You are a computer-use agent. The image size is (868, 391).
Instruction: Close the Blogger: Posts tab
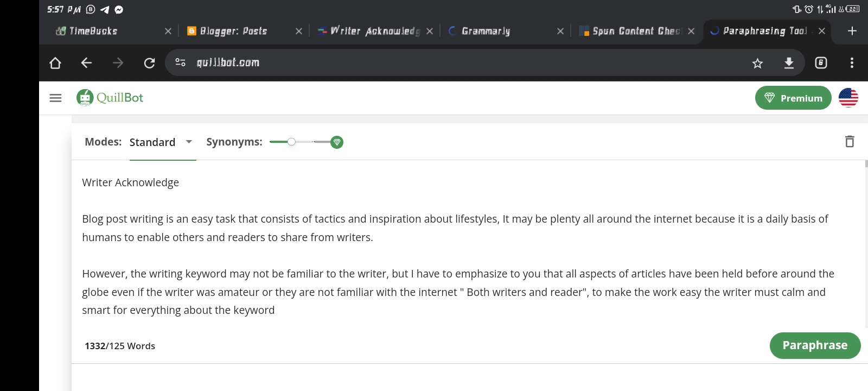tap(298, 31)
